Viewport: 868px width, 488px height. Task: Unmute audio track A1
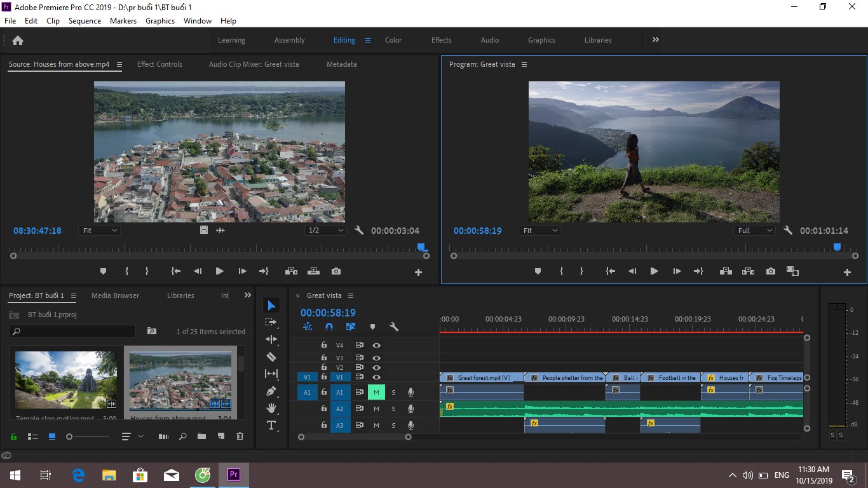[x=376, y=392]
